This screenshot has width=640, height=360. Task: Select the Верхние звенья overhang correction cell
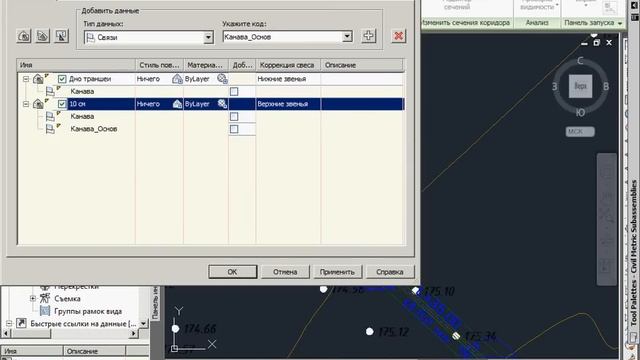click(x=288, y=104)
